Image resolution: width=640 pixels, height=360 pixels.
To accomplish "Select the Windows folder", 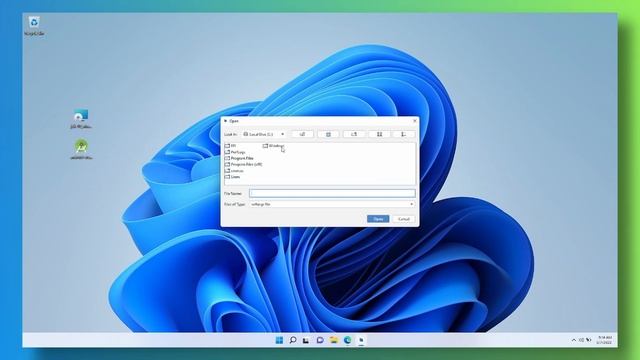I will tap(273, 146).
